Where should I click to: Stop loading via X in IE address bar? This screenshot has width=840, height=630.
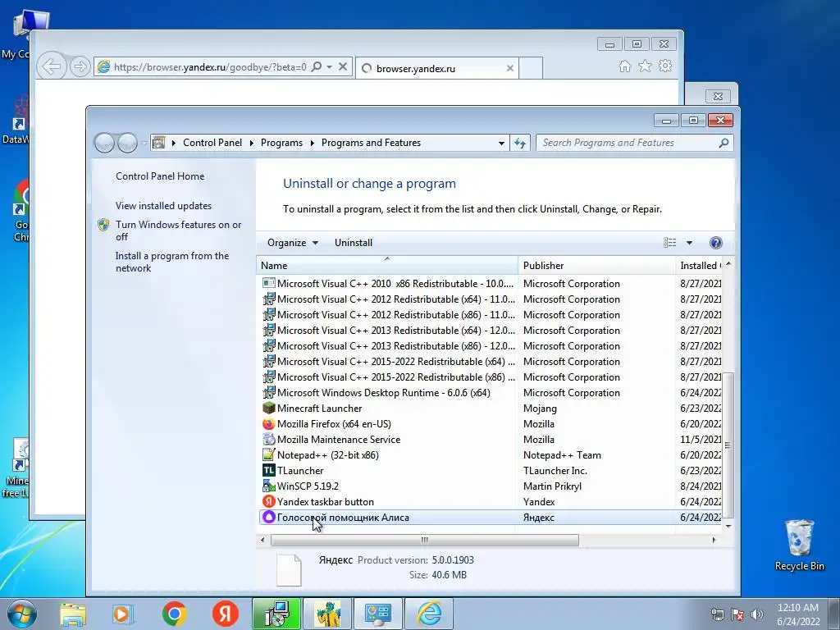tap(343, 67)
